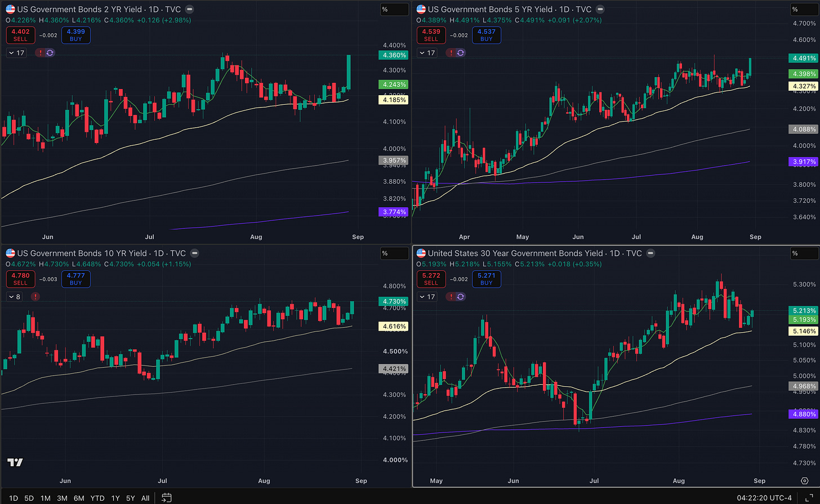
Task: Click the 5.271 BUY button
Action: pyautogui.click(x=487, y=279)
